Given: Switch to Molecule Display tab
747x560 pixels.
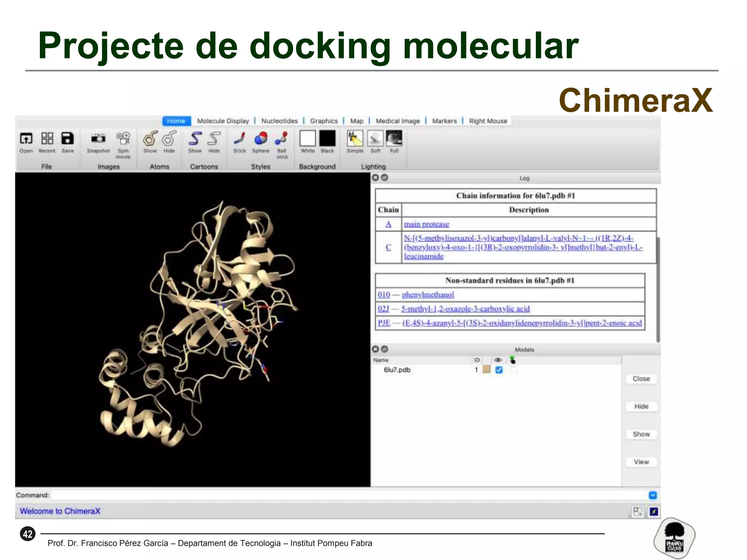Looking at the screenshot, I should tap(223, 121).
